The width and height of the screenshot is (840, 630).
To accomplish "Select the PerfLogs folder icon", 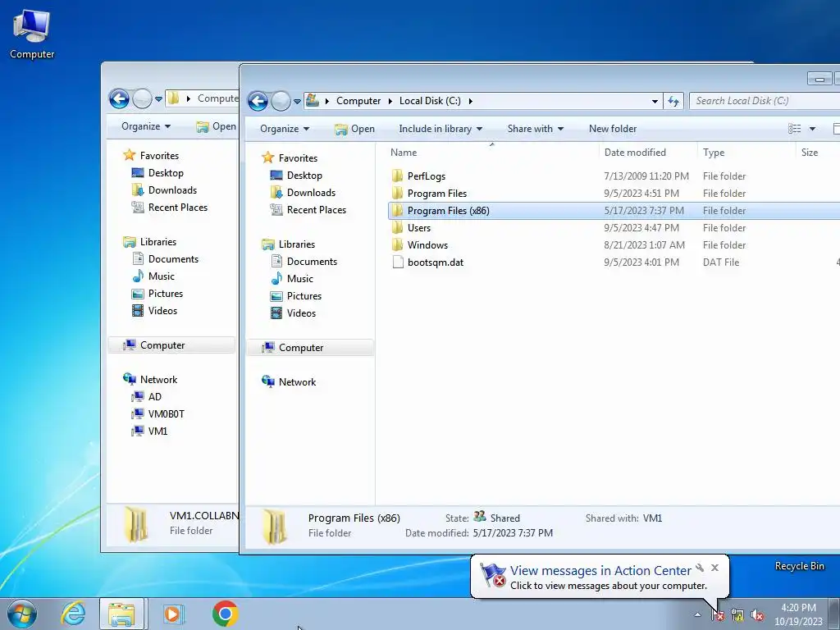I will [x=398, y=176].
